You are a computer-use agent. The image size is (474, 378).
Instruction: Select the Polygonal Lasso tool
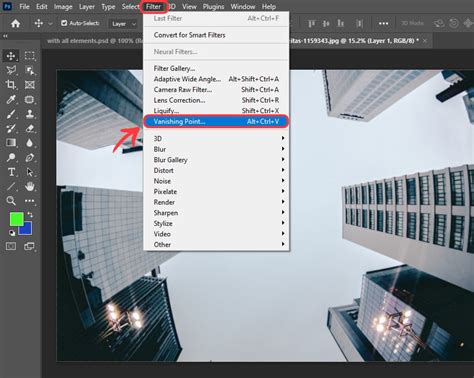click(x=11, y=70)
